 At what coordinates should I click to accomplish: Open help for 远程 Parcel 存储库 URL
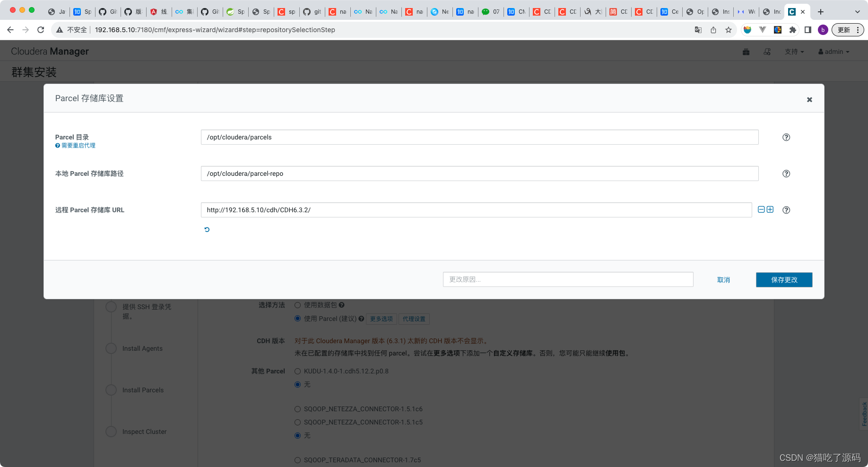point(786,210)
